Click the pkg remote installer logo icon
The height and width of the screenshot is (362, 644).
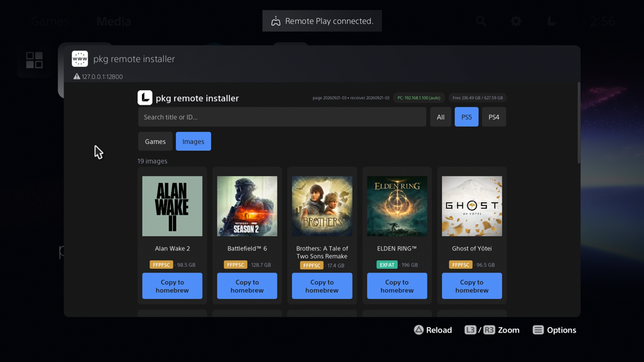(x=145, y=98)
